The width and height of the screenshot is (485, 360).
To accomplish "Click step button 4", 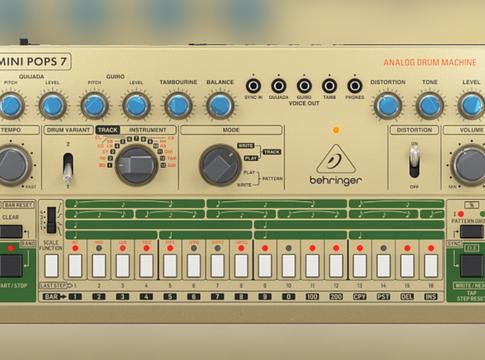I will click(x=146, y=265).
